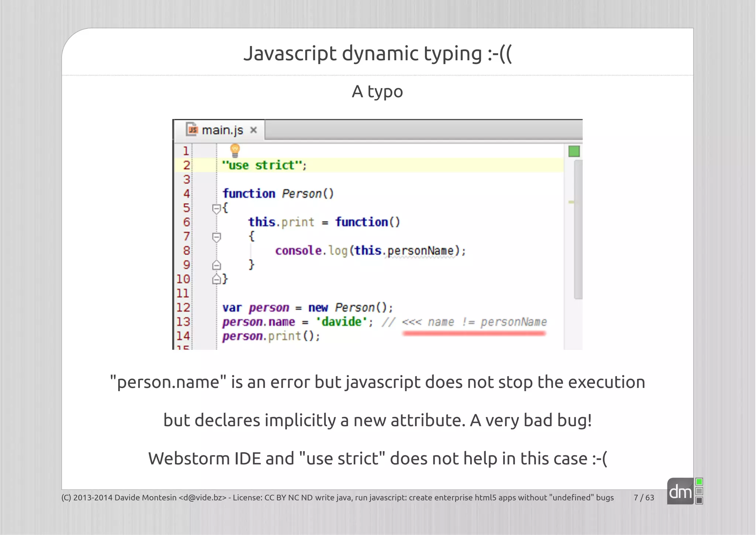This screenshot has height=535, width=756.
Task: Click the dm logo in the footer
Action: [x=680, y=491]
